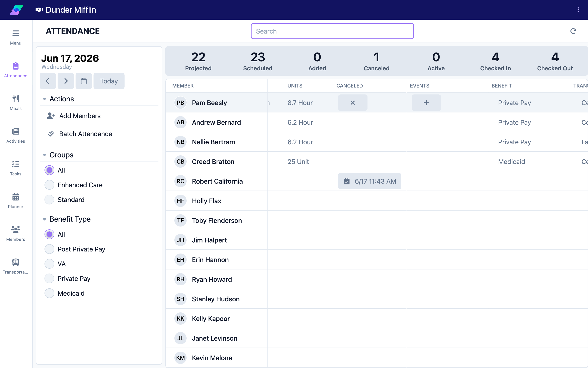Open the Activities section in sidebar
588x368 pixels.
pyautogui.click(x=16, y=135)
